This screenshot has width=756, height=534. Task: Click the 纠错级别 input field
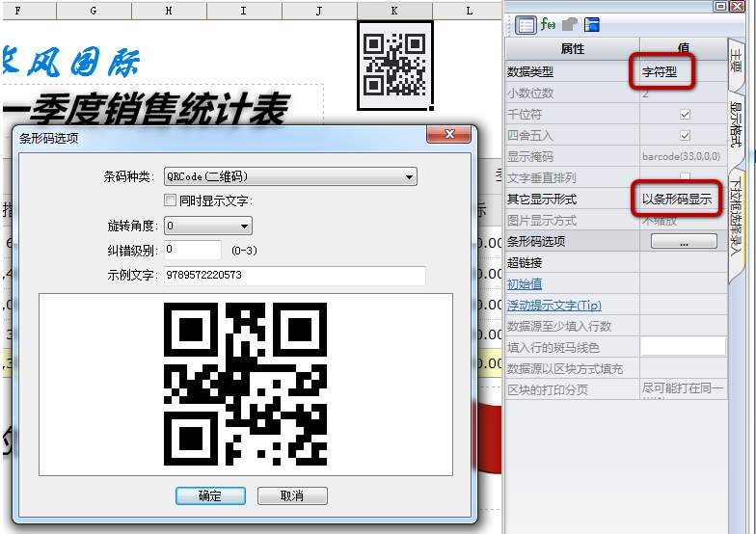coord(193,251)
